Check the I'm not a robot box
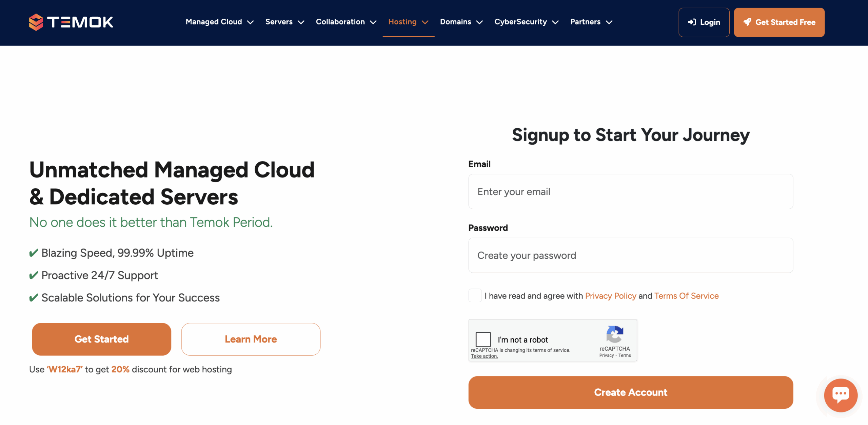The image size is (868, 425). (483, 339)
